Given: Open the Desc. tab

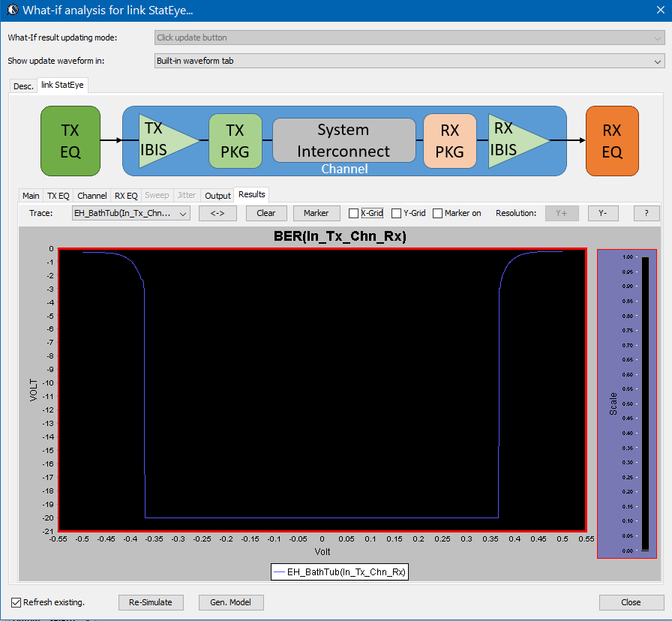Looking at the screenshot, I should [x=23, y=86].
